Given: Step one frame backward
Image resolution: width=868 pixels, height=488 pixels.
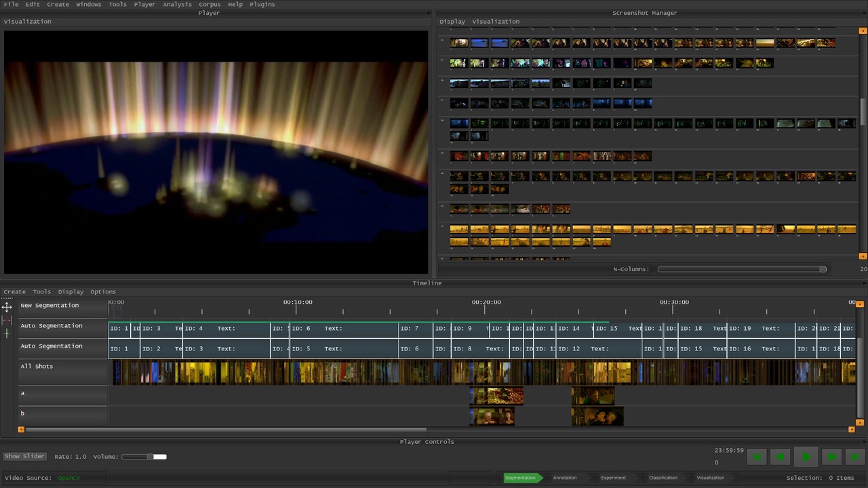Looking at the screenshot, I should (781, 457).
